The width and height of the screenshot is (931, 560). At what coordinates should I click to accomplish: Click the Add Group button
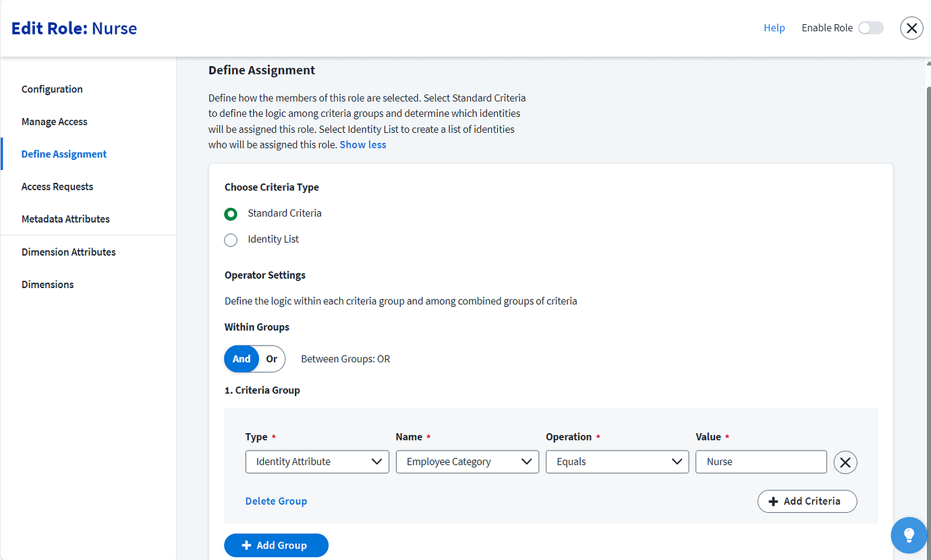click(276, 545)
